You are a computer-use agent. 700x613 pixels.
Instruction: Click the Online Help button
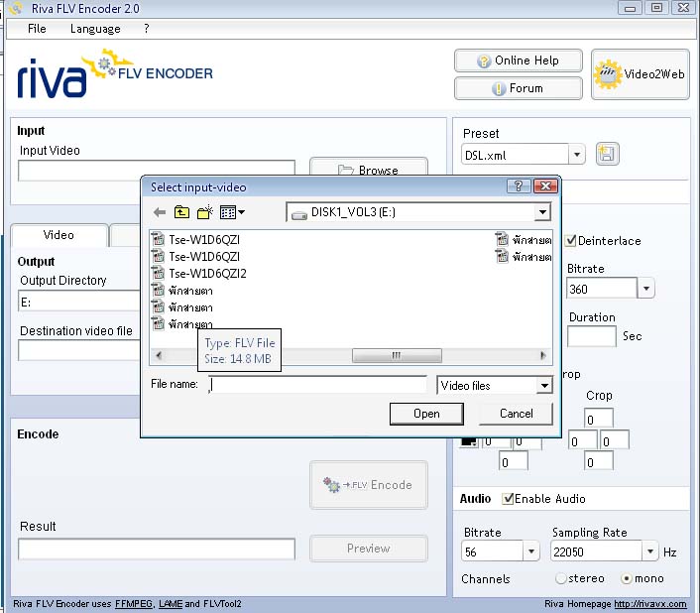(519, 61)
